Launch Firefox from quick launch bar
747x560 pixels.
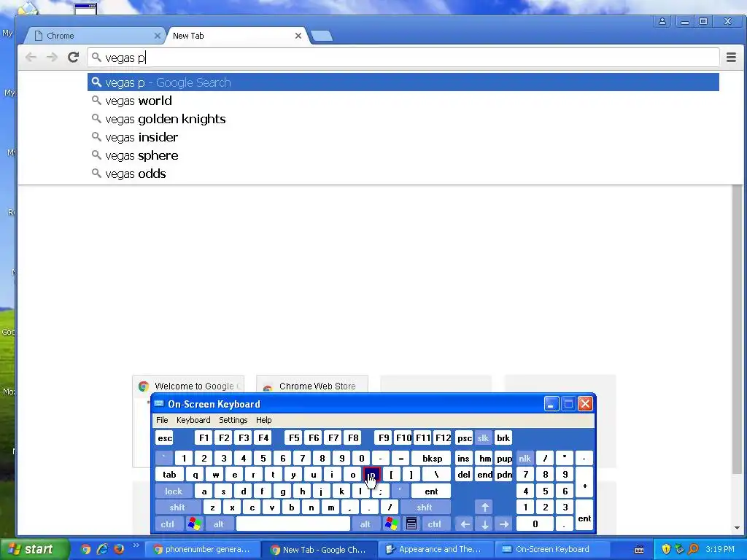pyautogui.click(x=119, y=550)
